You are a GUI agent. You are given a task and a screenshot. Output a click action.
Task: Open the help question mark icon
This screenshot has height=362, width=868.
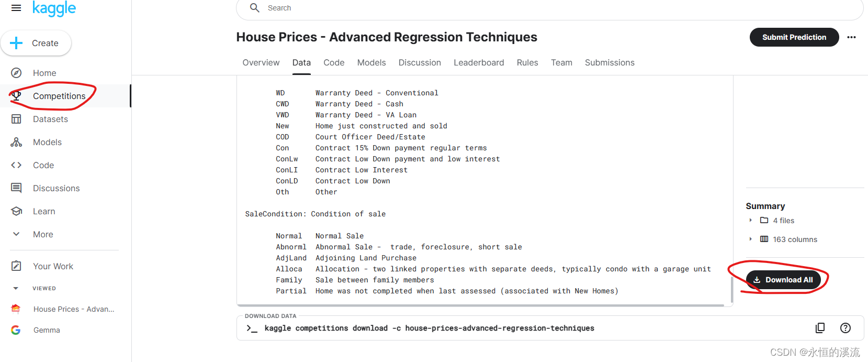pyautogui.click(x=845, y=328)
